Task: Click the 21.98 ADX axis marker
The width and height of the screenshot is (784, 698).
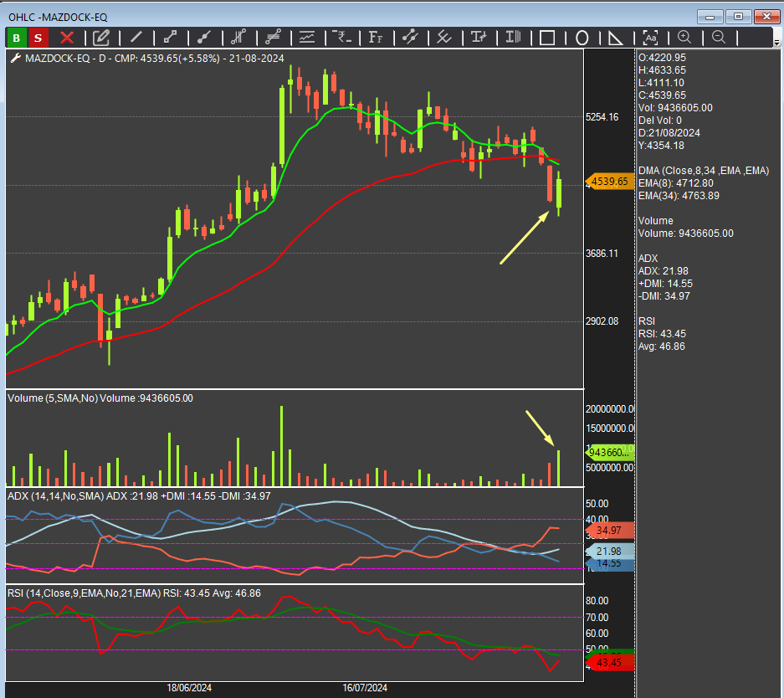Action: (609, 551)
